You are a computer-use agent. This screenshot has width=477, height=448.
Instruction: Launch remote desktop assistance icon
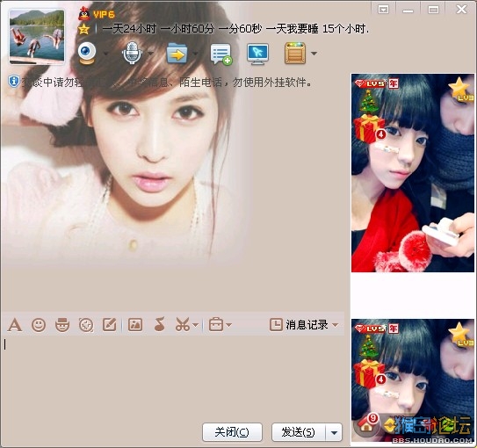coord(257,54)
